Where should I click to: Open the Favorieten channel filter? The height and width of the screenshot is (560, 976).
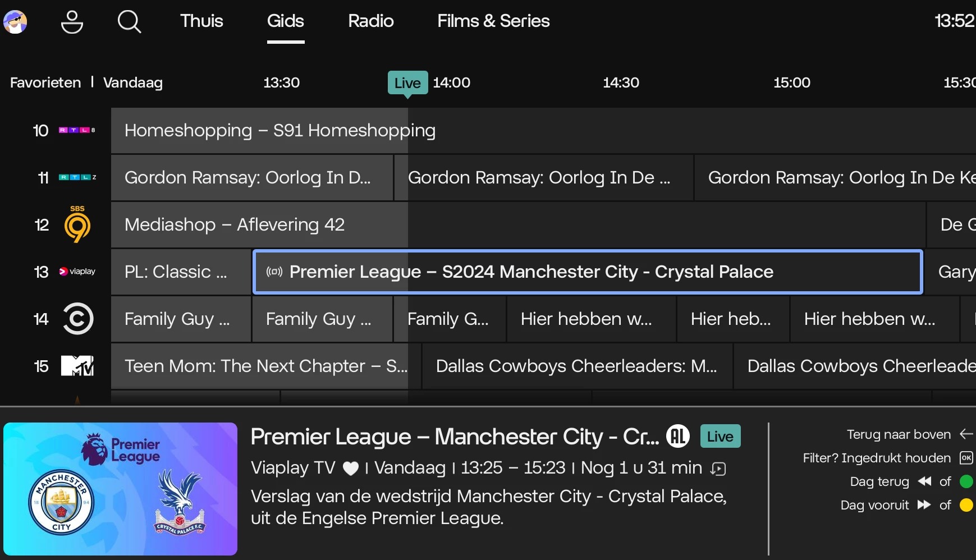click(45, 82)
